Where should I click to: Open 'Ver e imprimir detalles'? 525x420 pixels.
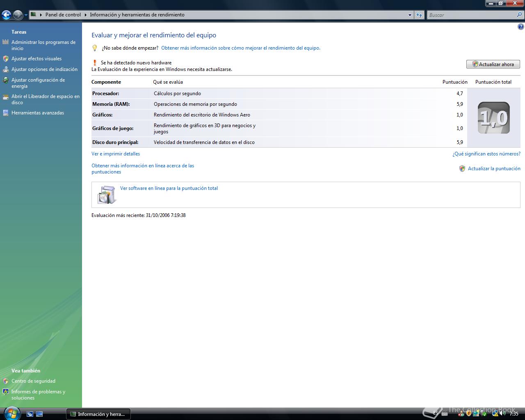[x=116, y=154]
